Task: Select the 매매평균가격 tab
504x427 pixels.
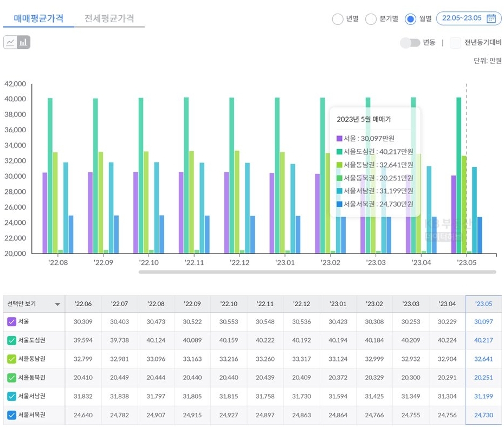Action: pos(38,18)
